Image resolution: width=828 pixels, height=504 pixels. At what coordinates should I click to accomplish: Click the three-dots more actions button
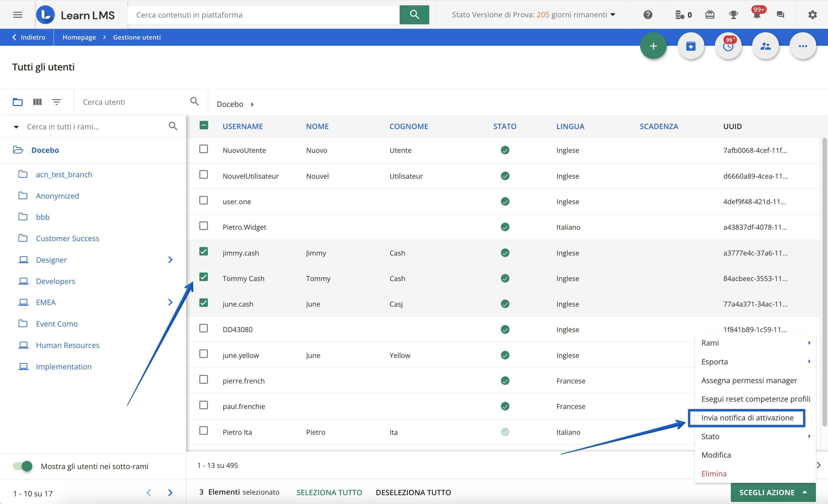click(x=802, y=46)
